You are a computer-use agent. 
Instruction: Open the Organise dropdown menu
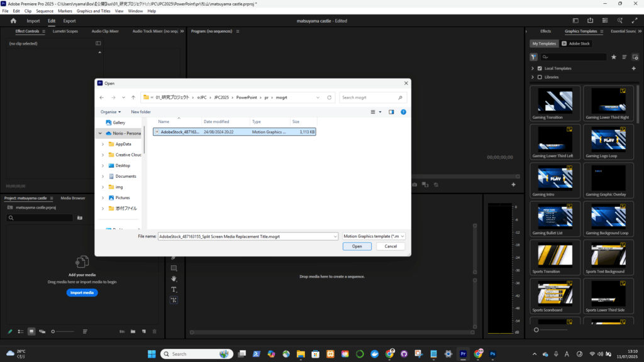[x=111, y=112]
